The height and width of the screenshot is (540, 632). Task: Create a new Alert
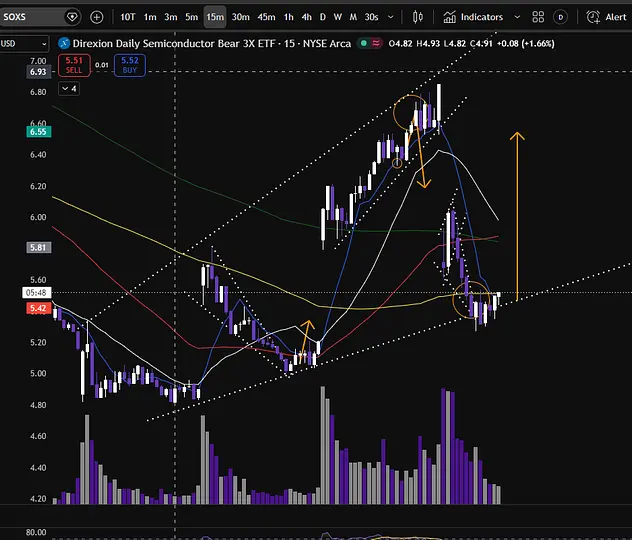(607, 17)
